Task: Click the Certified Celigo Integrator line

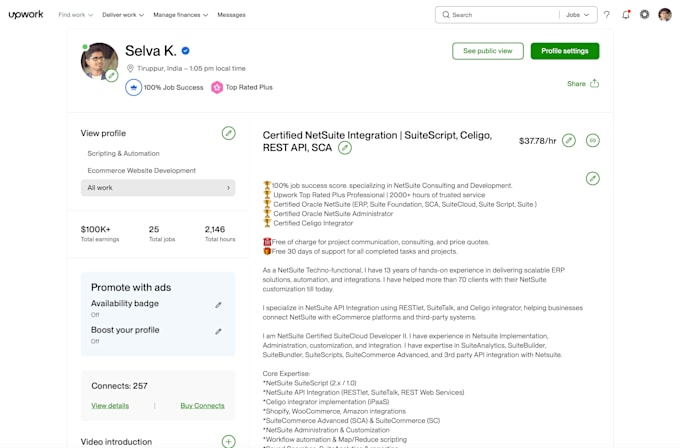Action: tap(313, 223)
